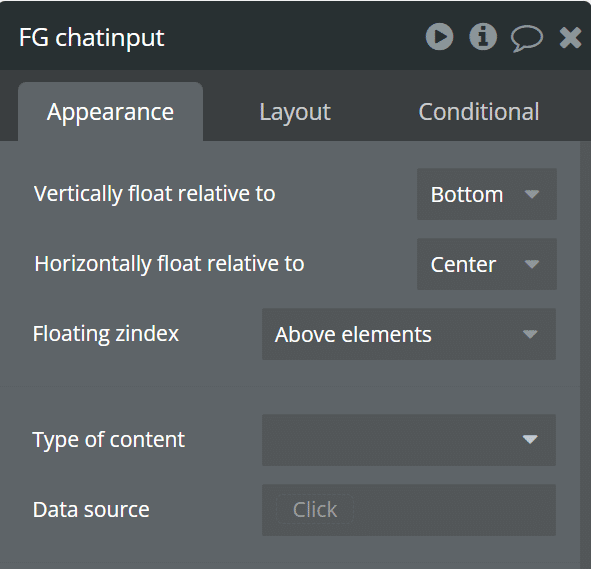Screen dimensions: 591x569
Task: Click the FG chatinput element title
Action: (92, 38)
